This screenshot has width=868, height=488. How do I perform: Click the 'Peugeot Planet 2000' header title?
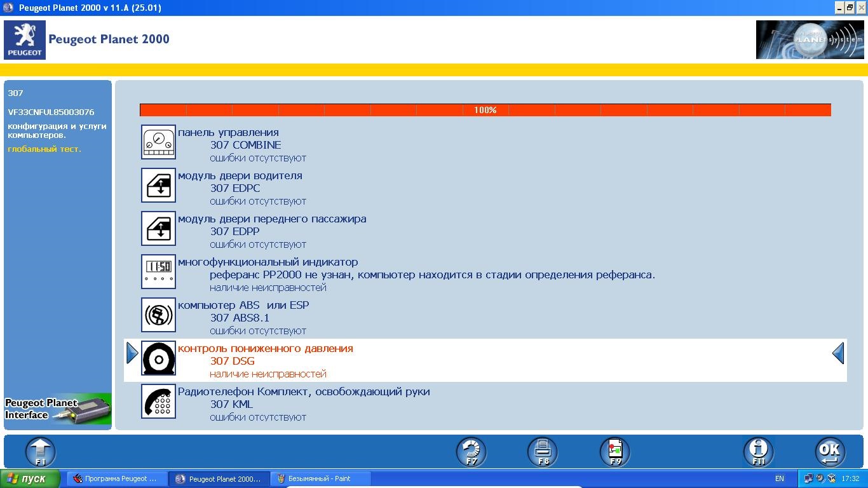tap(109, 39)
